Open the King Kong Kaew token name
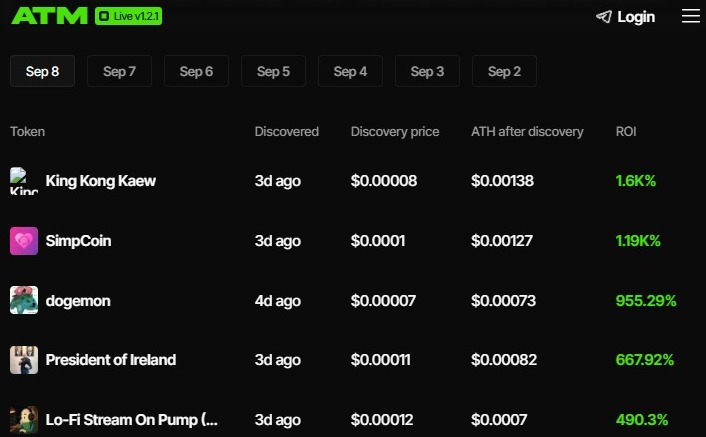706x437 pixels. [x=101, y=181]
